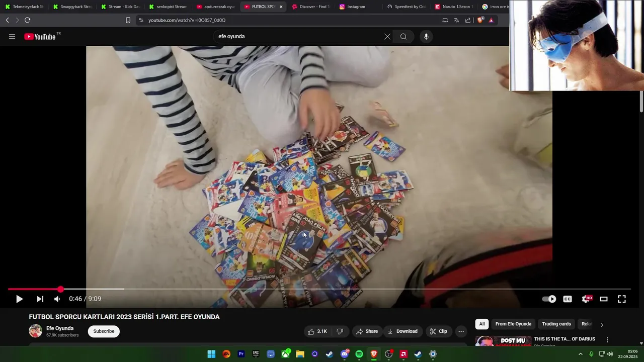Bookmark this page
644x362 pixels.
[x=128, y=20]
